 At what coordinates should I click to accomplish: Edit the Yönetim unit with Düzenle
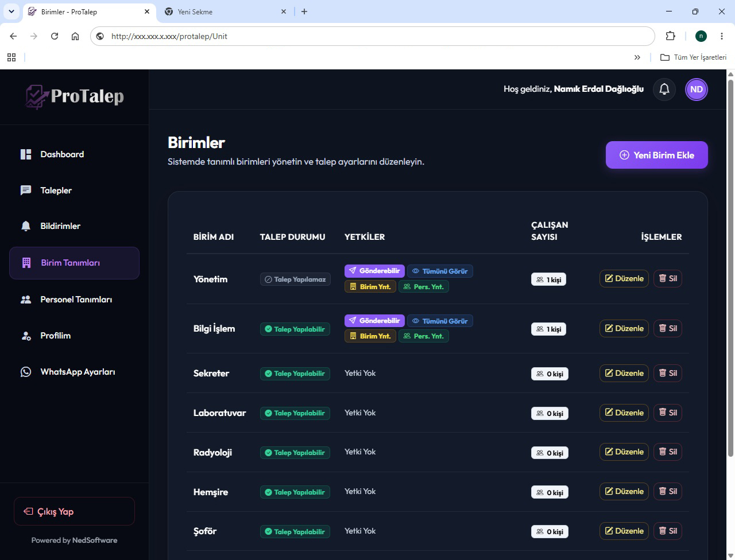[x=624, y=278]
